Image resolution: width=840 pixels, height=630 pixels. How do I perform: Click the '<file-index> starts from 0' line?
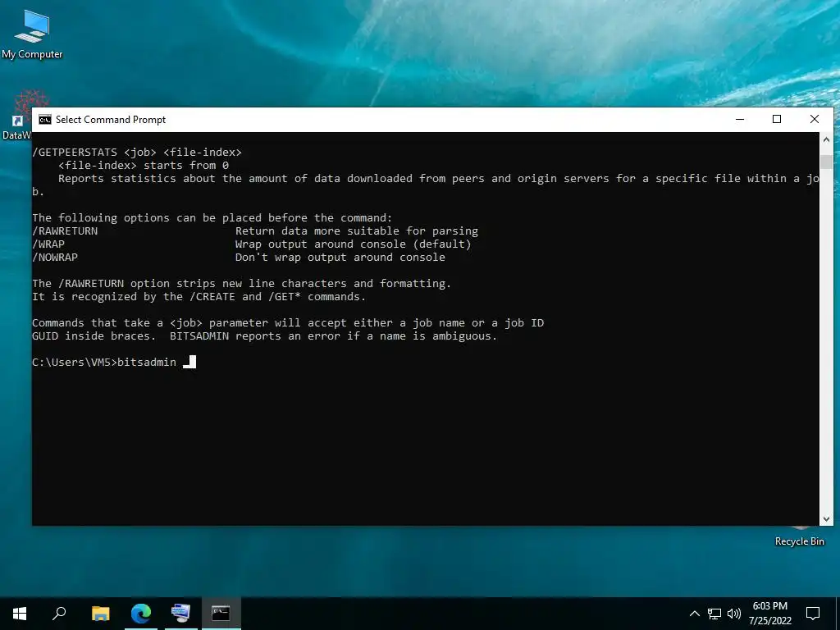tap(144, 166)
